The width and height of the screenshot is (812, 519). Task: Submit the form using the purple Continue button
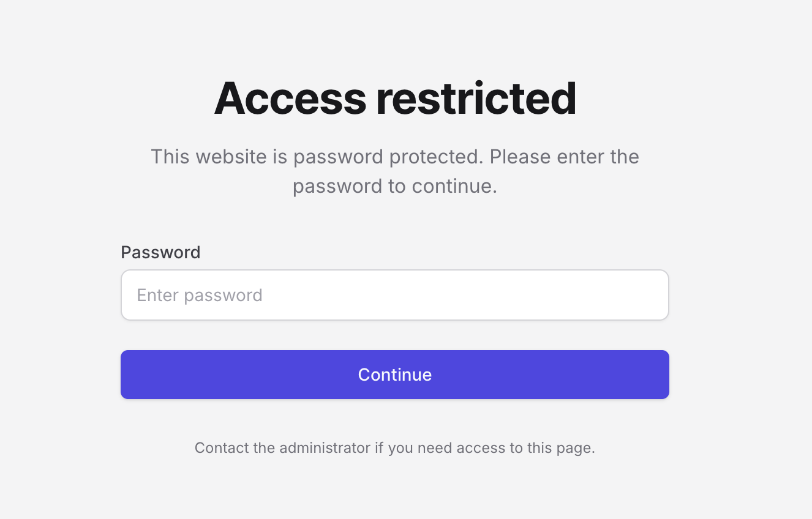pyautogui.click(x=394, y=375)
